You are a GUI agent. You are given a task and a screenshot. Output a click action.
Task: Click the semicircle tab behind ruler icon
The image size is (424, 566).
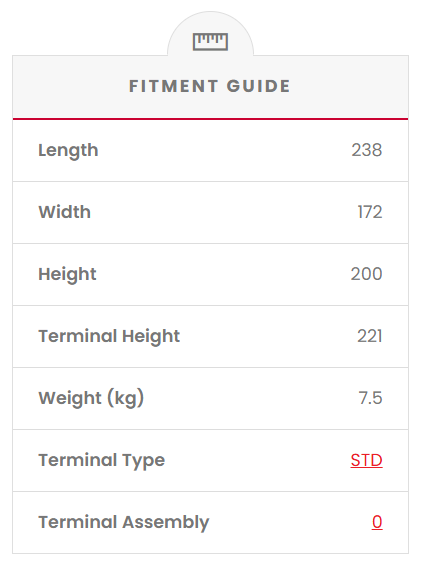210,34
